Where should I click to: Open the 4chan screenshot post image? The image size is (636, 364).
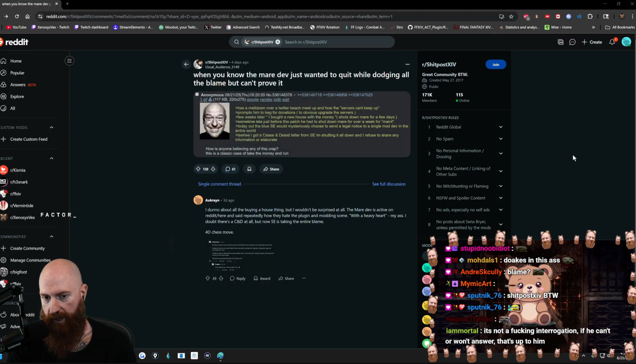tap(302, 124)
